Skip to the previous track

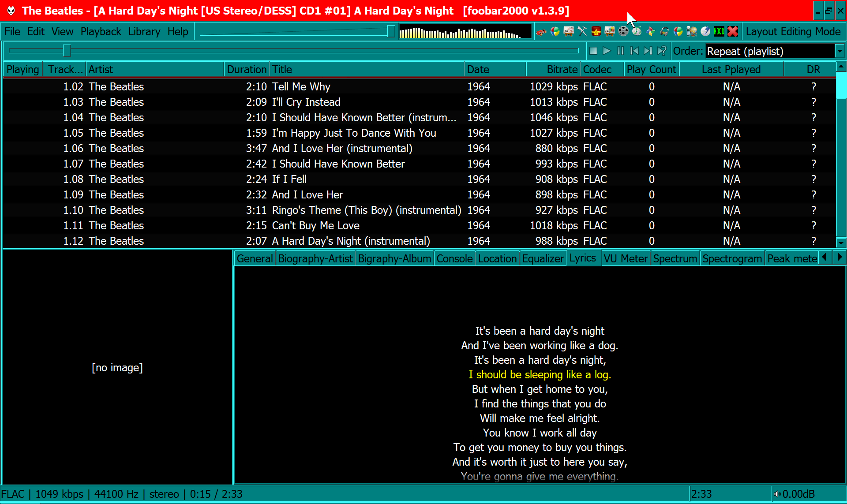pos(634,51)
